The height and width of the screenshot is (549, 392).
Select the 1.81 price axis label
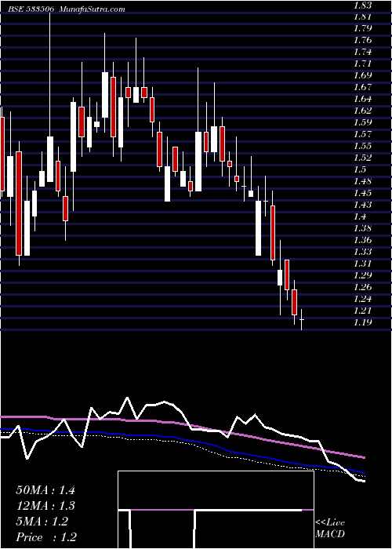tap(362, 16)
